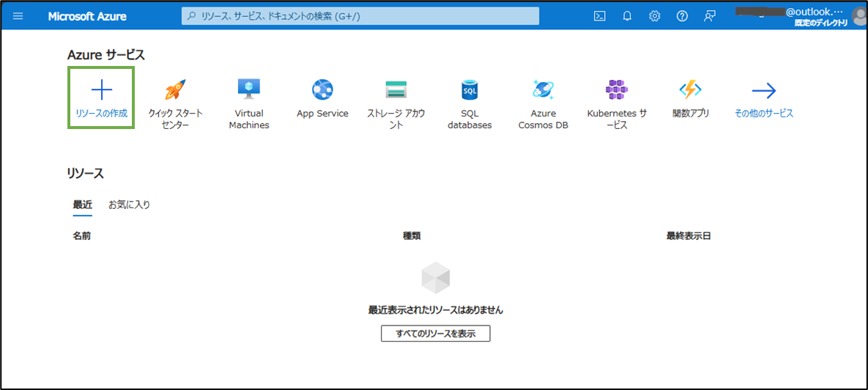Screen dimensions: 868x390
Task: Click the Azure Cosmos DB text label
Action: coord(544,119)
